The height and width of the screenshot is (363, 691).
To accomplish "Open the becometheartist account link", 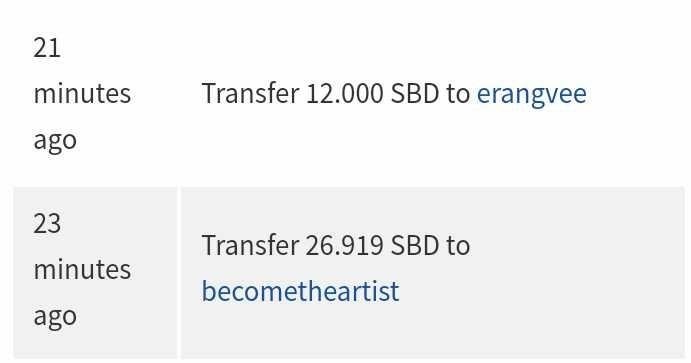I will coord(300,291).
